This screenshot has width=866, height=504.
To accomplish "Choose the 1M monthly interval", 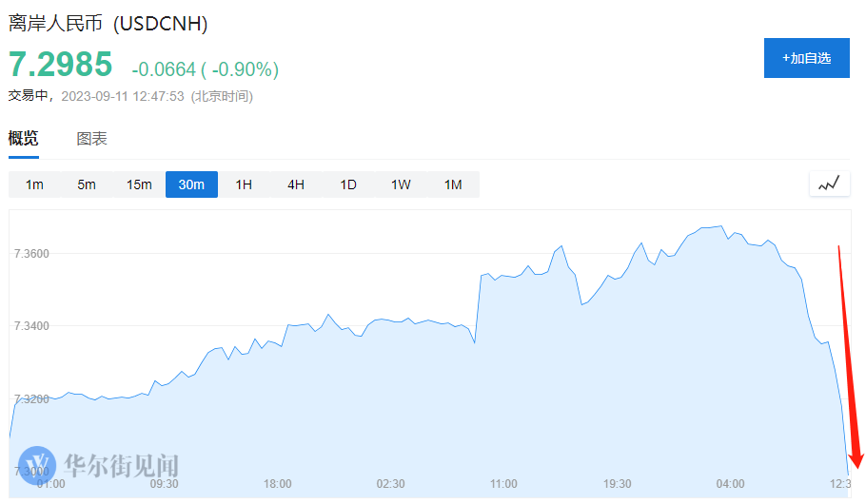I will coord(453,184).
